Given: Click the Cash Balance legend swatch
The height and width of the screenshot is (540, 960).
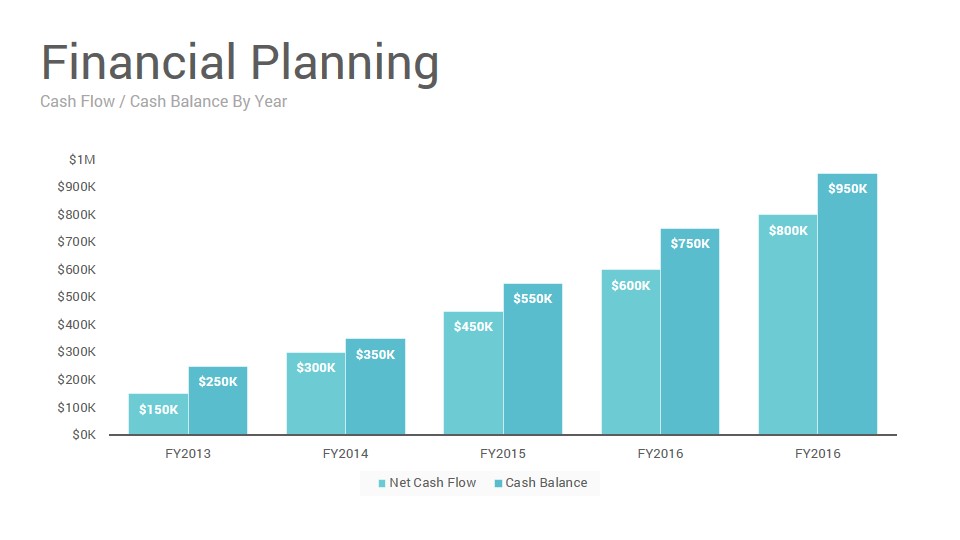Looking at the screenshot, I should 498,484.
